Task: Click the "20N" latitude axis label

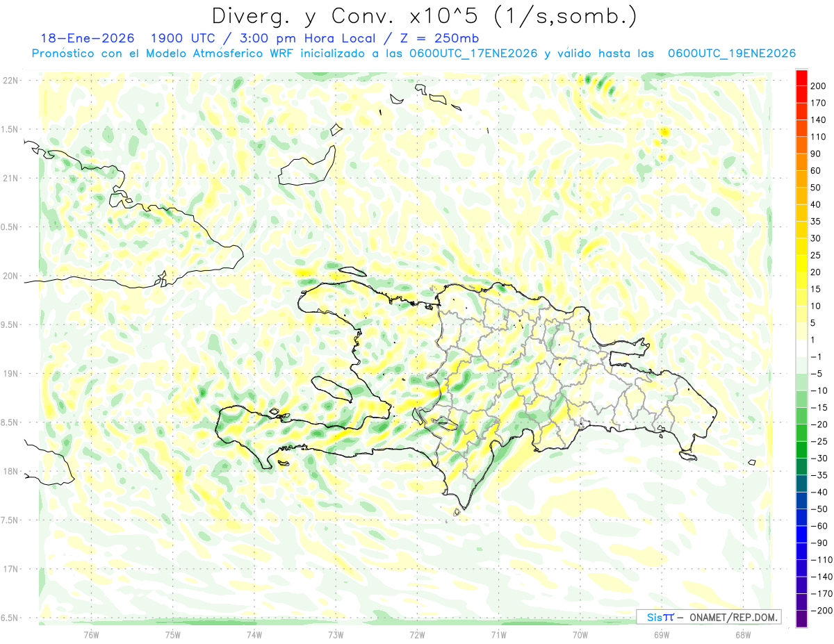Action: pyautogui.click(x=10, y=276)
